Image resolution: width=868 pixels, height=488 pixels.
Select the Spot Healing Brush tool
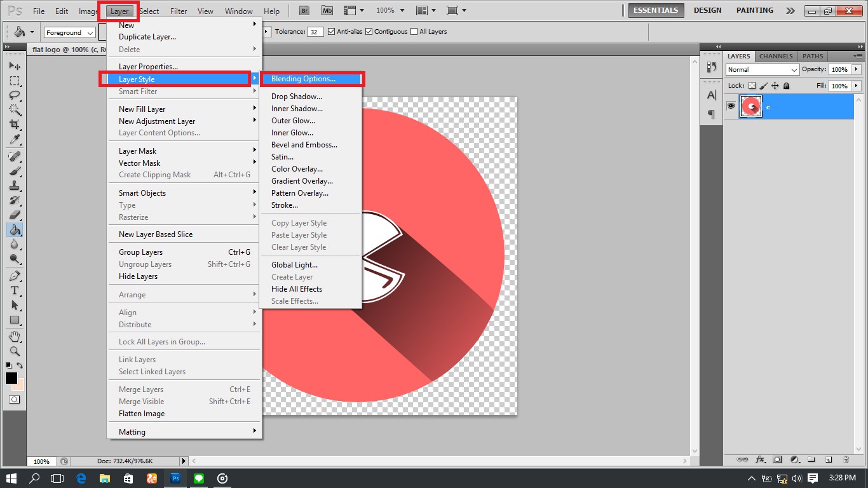coord(15,156)
